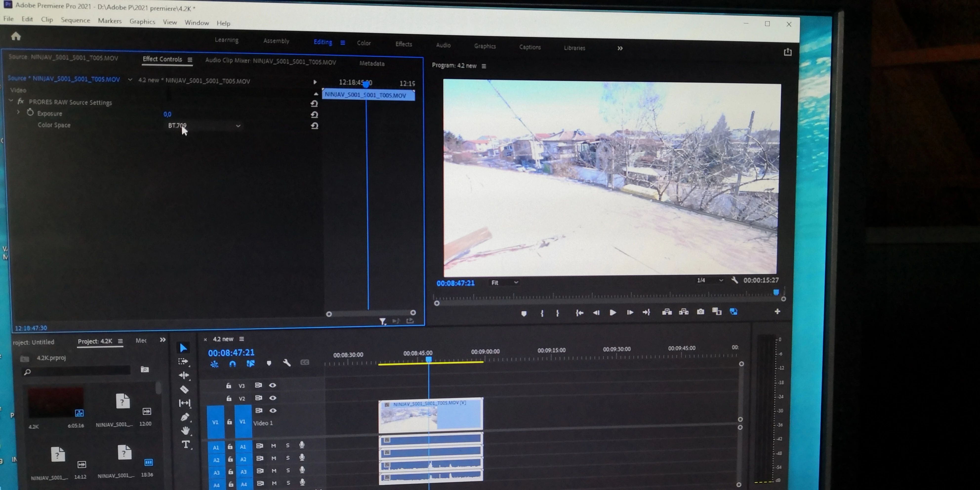Viewport: 980px width, 490px height.
Task: Toggle V3 track output eye
Action: (272, 385)
